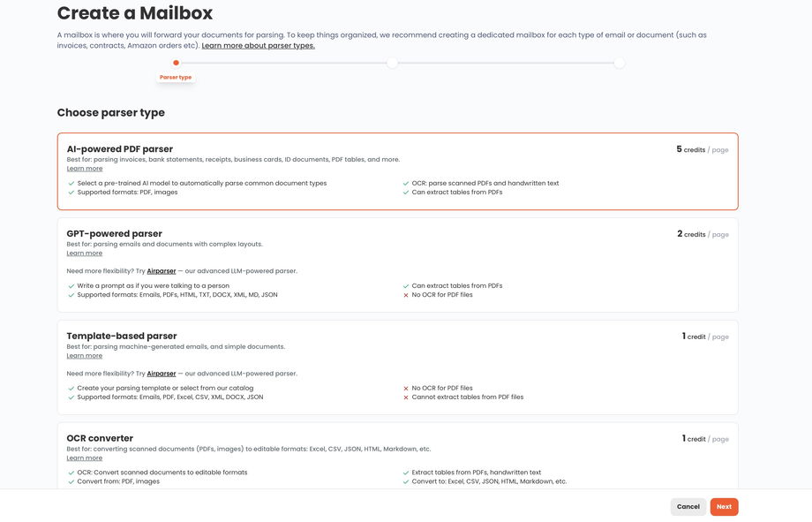Follow the Airparser link in GPT-powered section
This screenshot has width=812, height=522.
162,271
